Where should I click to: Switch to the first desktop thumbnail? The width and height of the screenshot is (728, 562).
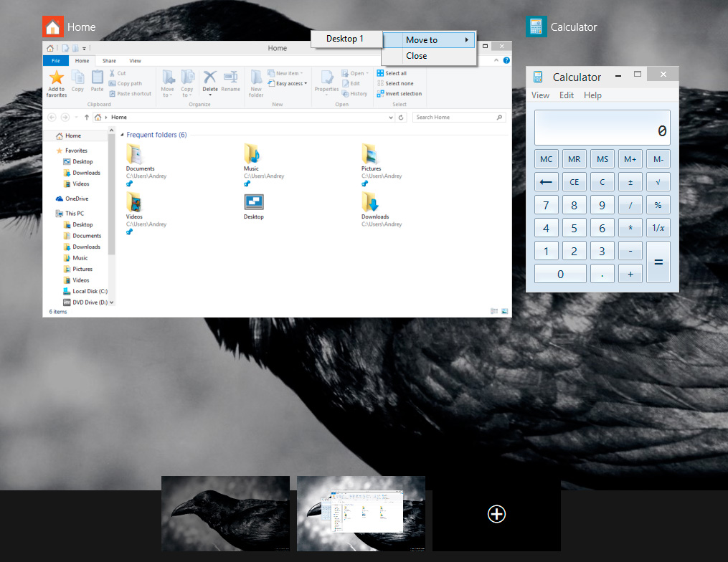[225, 513]
